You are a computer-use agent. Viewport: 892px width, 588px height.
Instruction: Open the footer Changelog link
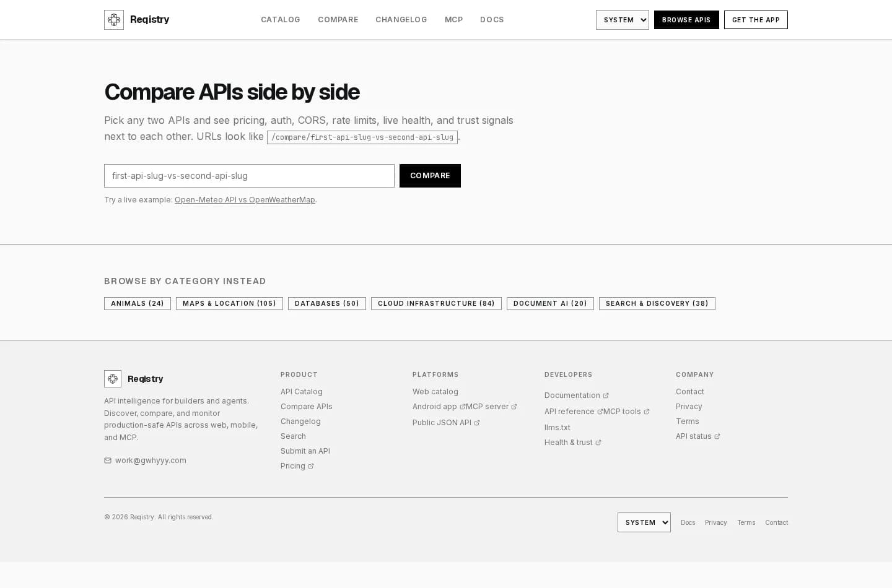pos(300,422)
